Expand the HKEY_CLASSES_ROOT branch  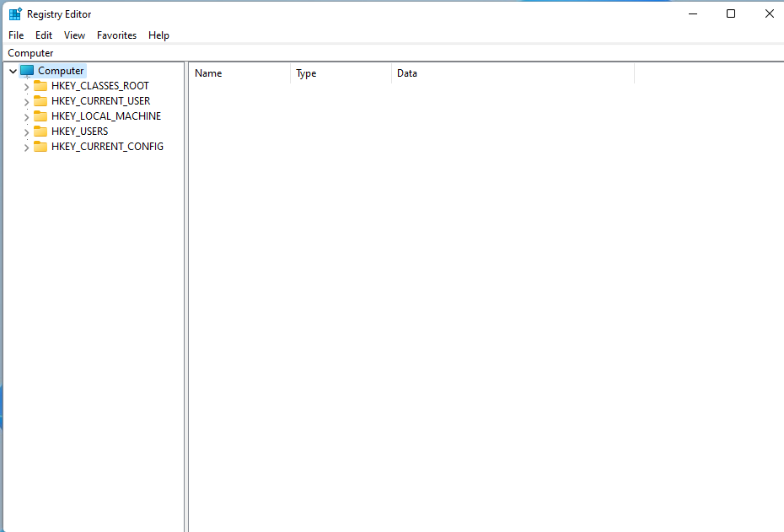click(26, 85)
